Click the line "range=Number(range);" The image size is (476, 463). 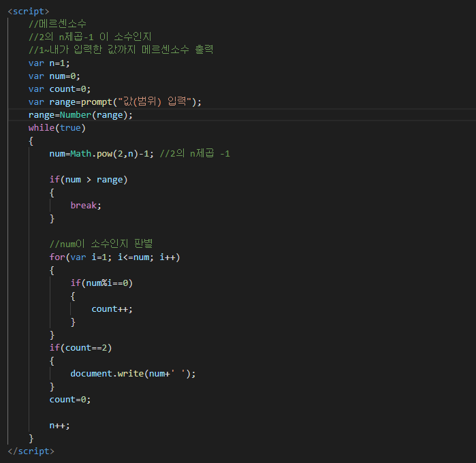click(80, 115)
